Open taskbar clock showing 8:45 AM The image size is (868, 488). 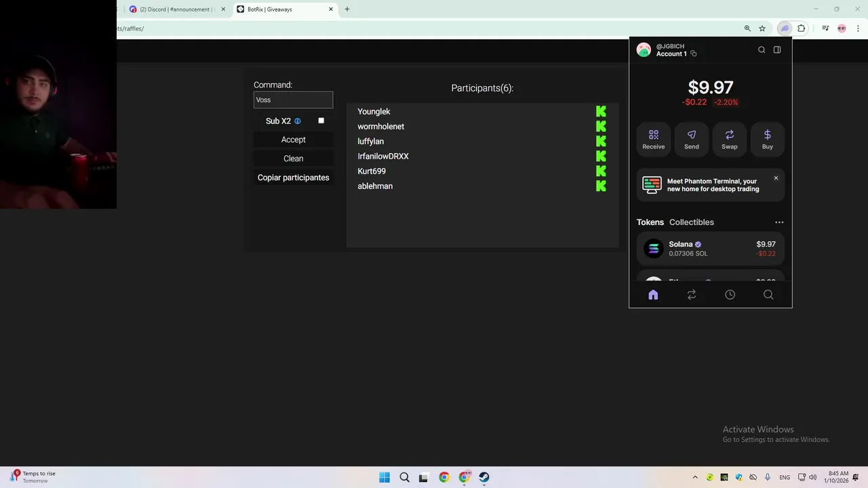tap(837, 477)
